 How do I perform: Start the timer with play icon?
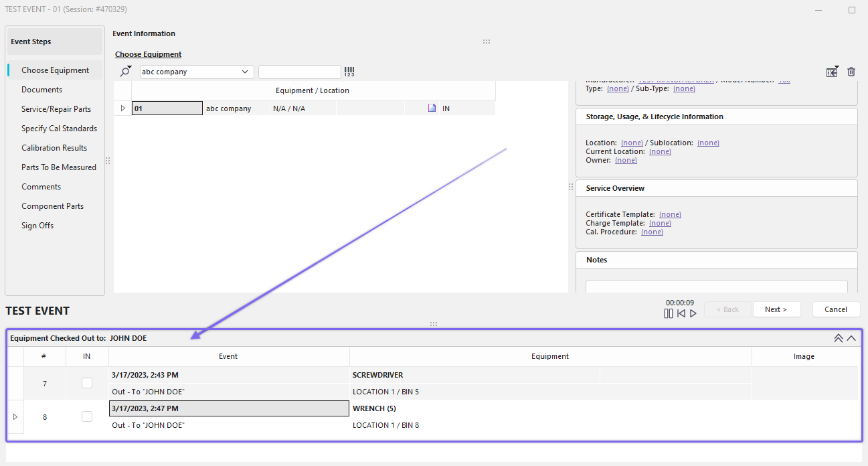[693, 313]
